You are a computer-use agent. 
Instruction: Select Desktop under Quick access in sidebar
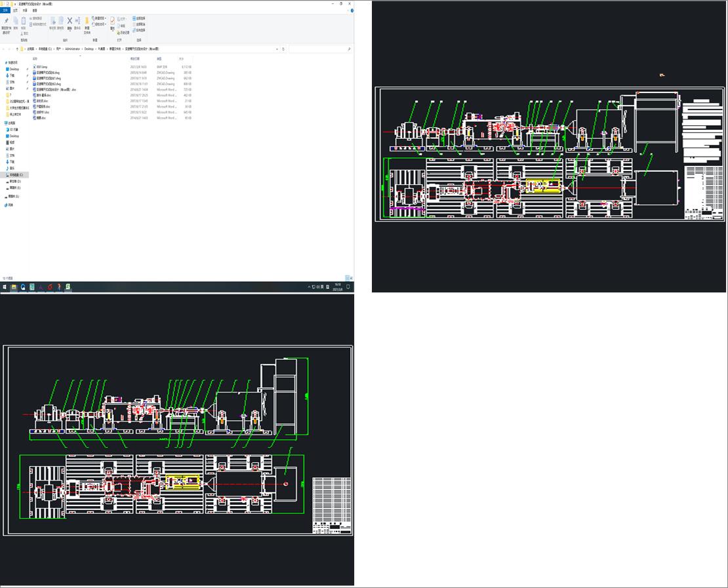pos(14,69)
